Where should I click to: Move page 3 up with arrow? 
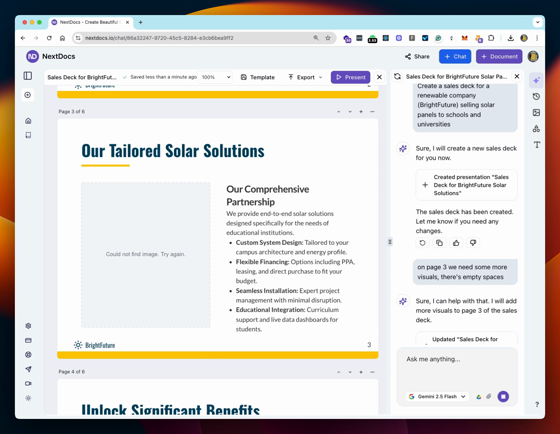[338, 112]
